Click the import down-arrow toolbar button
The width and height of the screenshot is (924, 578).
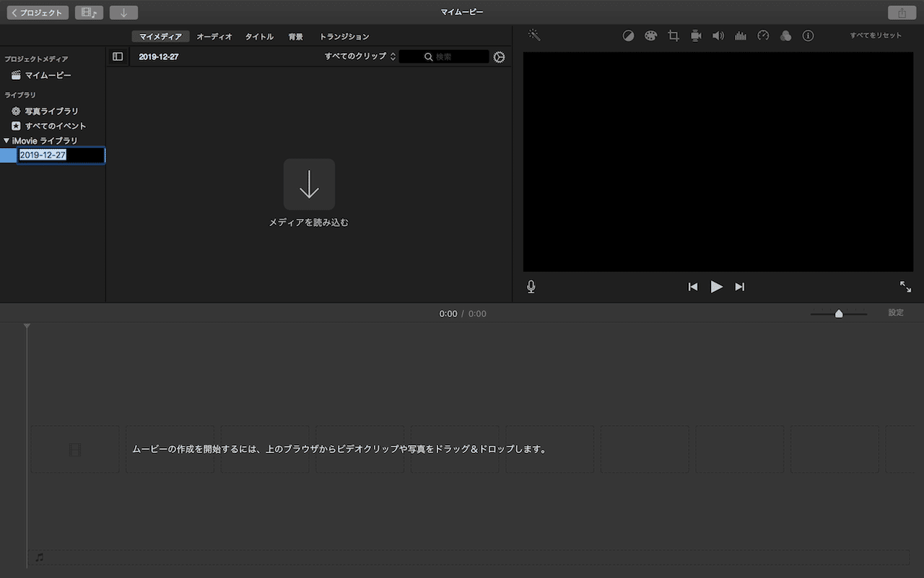[123, 13]
